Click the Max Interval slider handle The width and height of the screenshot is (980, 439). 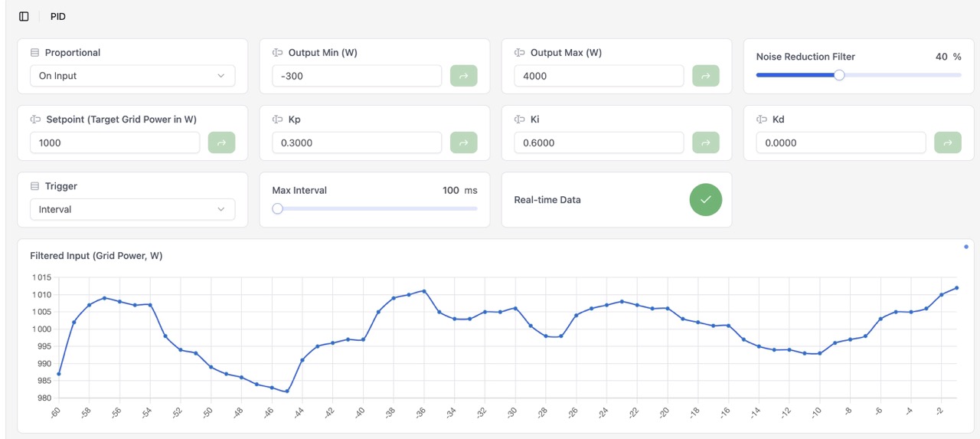(278, 208)
